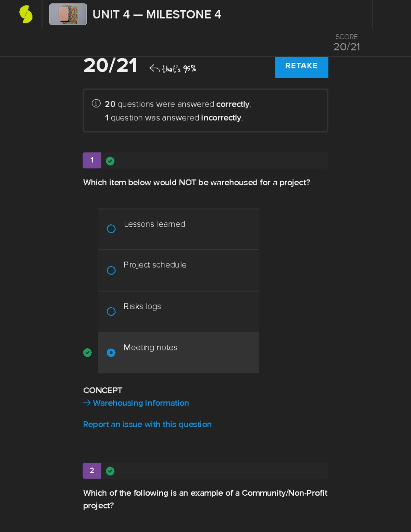The width and height of the screenshot is (411, 532).
Task: Select the Project schedule radio button
Action: [111, 270]
